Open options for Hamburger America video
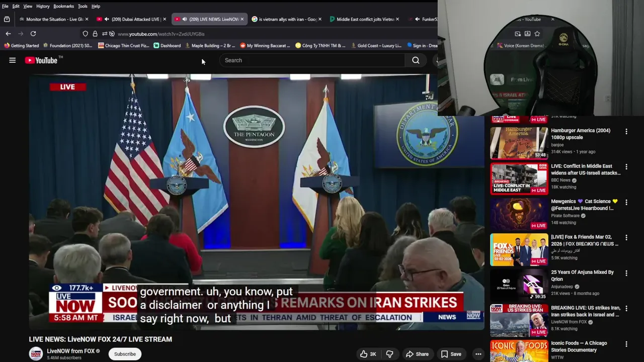This screenshot has width=644, height=362. (x=626, y=131)
